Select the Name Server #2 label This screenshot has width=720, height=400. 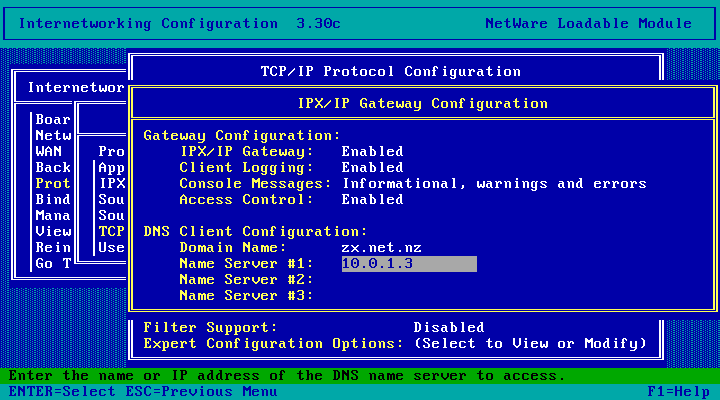click(x=246, y=280)
